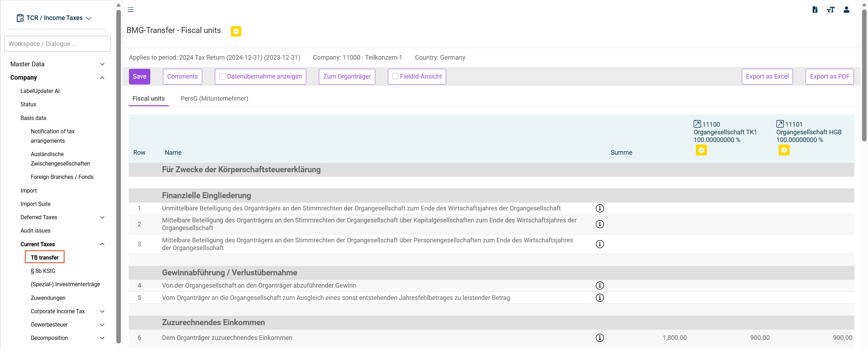Viewport: 868px width, 349px height.
Task: Collapse the Current Taxes section
Action: click(102, 244)
